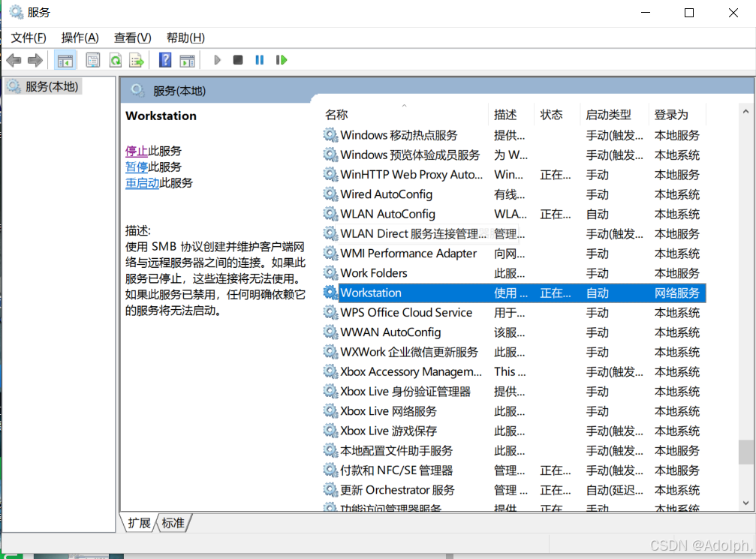Click gear icon beside Windows 移动热点服务

[330, 135]
